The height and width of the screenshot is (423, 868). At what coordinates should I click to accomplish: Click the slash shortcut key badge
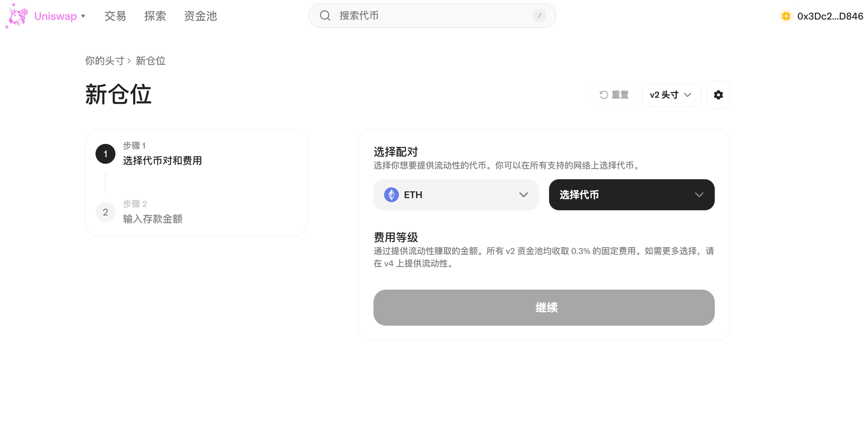539,16
